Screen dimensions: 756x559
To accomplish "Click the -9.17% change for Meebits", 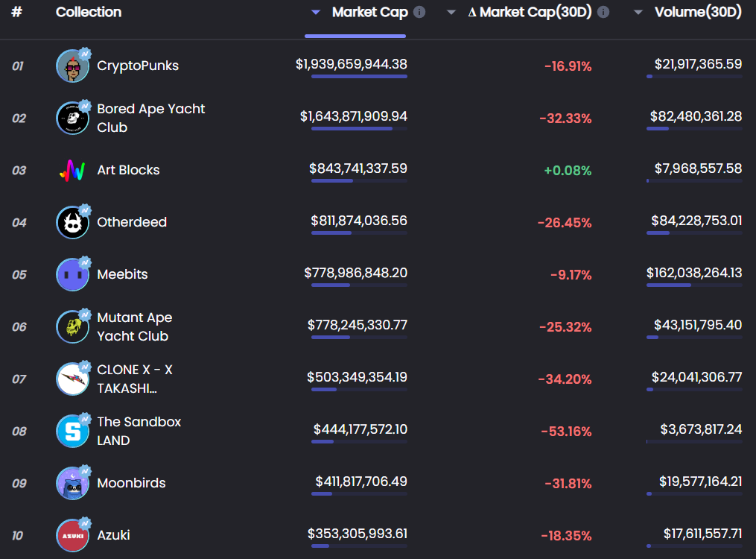I will [x=571, y=274].
